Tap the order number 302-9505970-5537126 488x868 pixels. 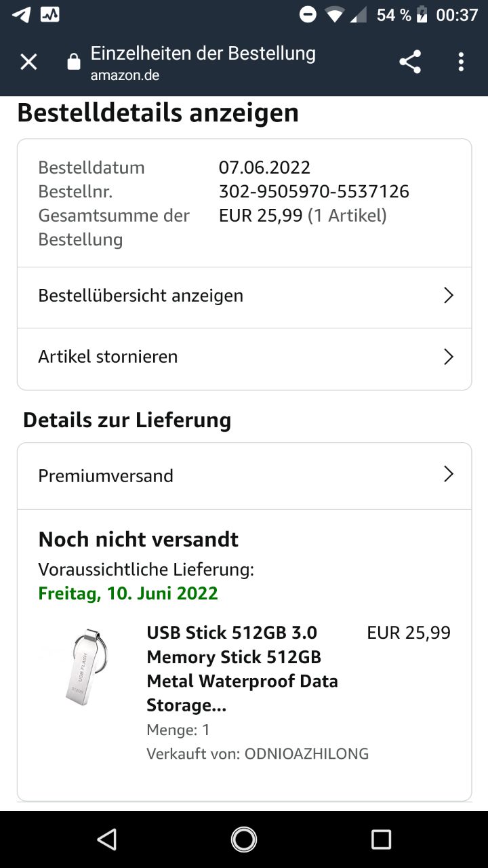[x=314, y=192]
